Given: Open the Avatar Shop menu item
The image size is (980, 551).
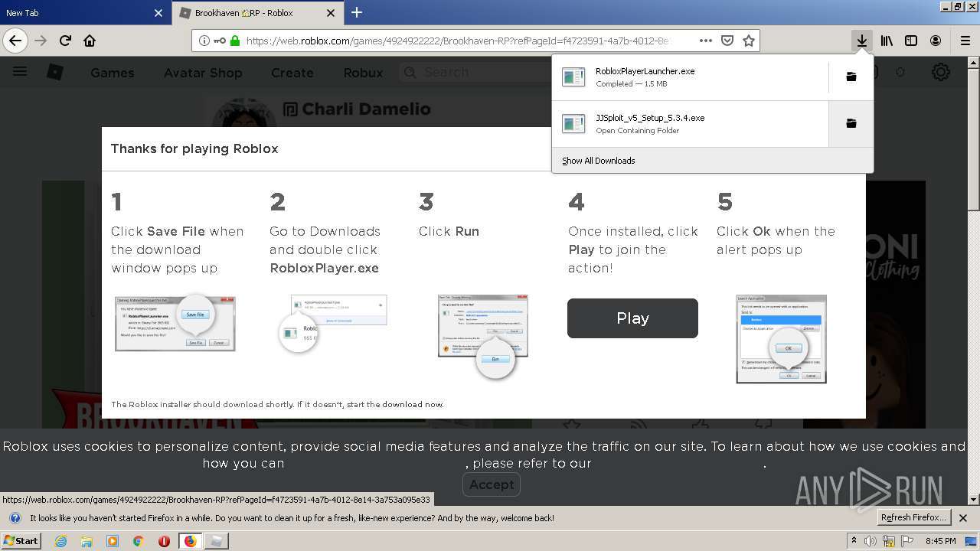Looking at the screenshot, I should 203,73.
